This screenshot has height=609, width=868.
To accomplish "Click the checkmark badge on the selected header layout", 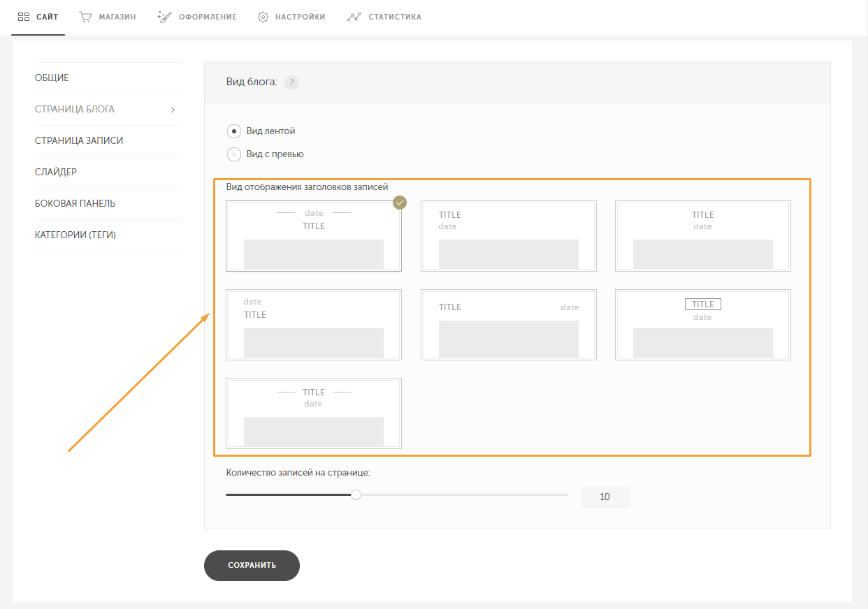I will click(x=400, y=203).
